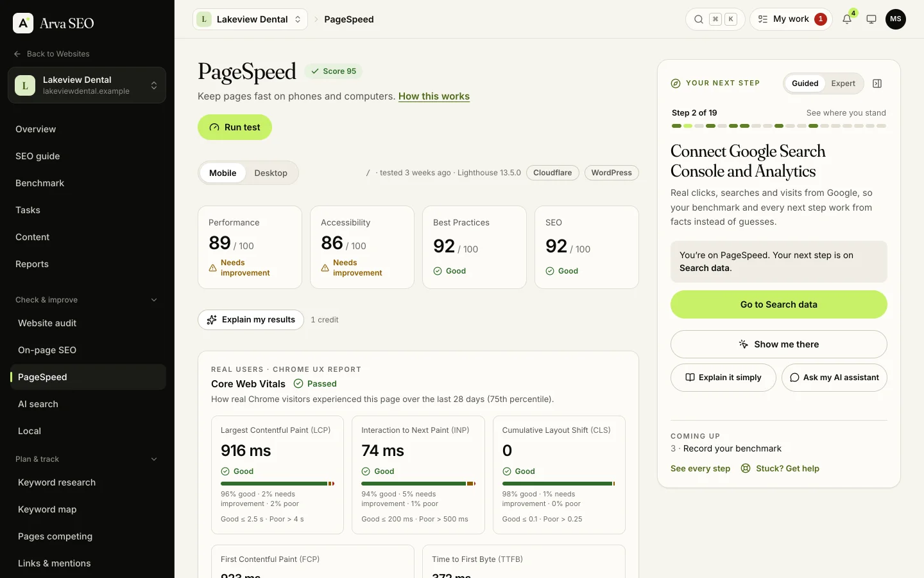Click the step progress bar in Your Next Step

(x=779, y=126)
